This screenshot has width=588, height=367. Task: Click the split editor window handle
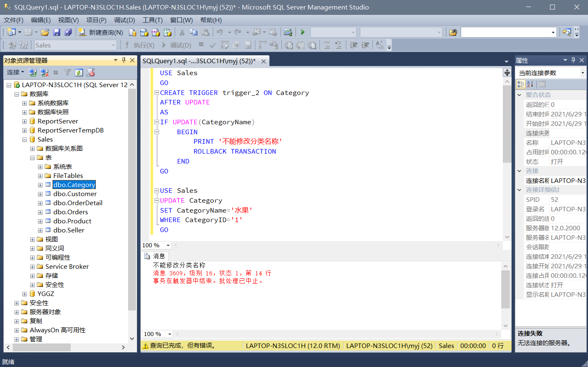pos(507,73)
